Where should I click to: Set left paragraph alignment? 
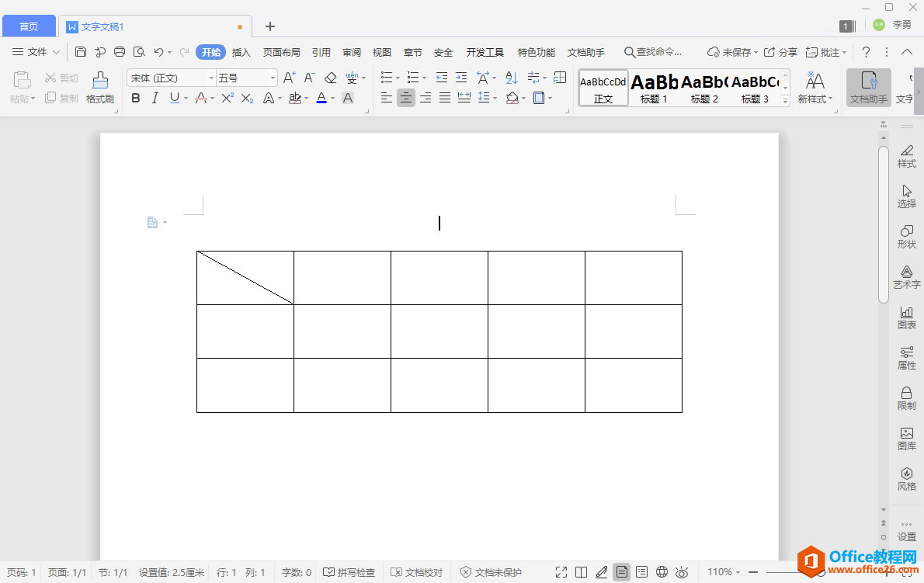click(386, 98)
